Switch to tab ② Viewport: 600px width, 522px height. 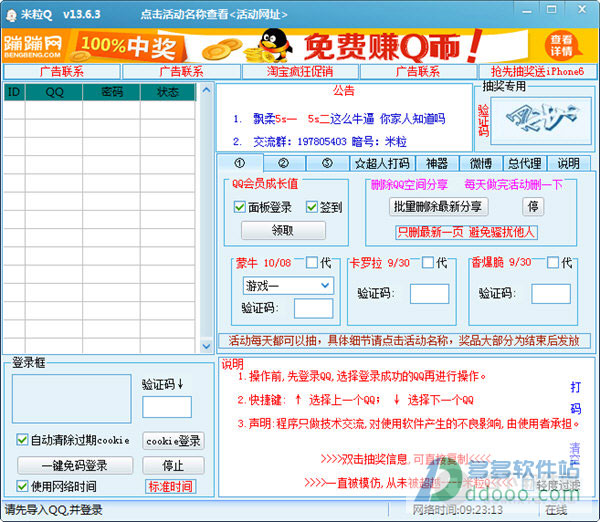(x=284, y=164)
